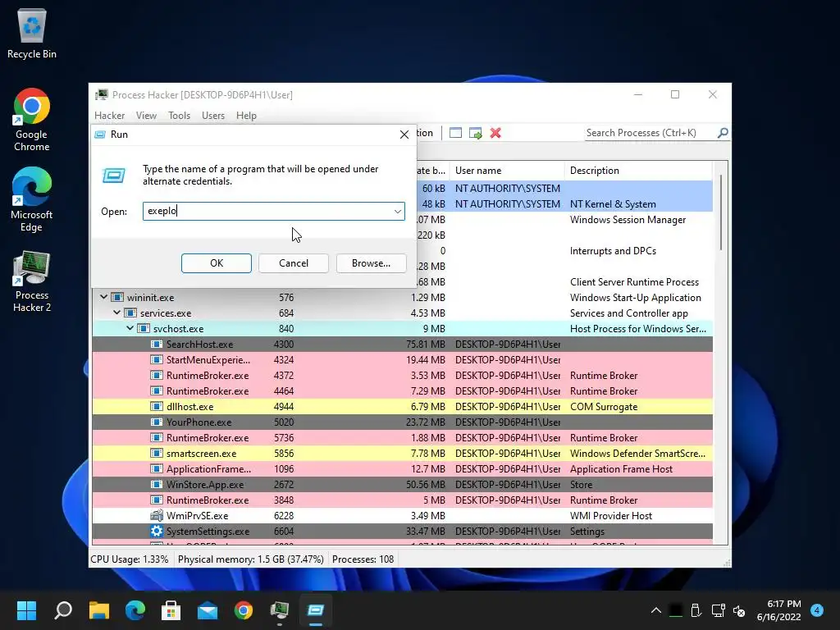Viewport: 840px width, 630px height.
Task: Click Cancel in the Run dialog
Action: click(294, 263)
